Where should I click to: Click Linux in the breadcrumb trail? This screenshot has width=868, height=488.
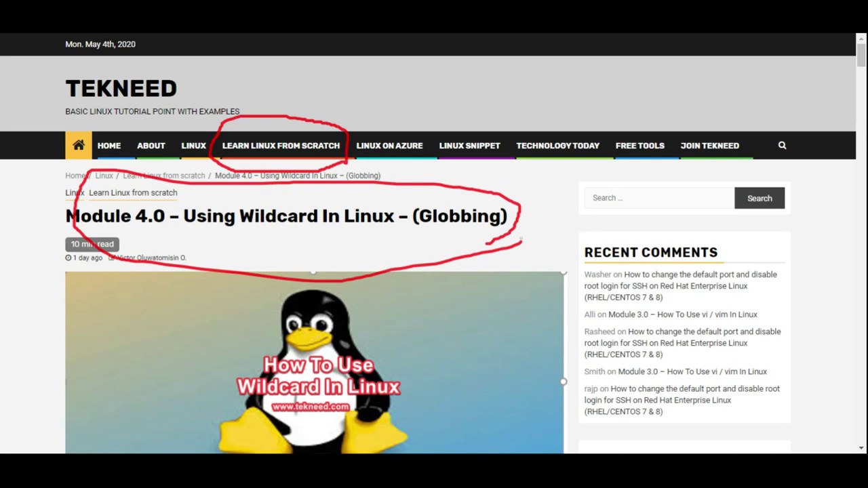[x=104, y=176]
